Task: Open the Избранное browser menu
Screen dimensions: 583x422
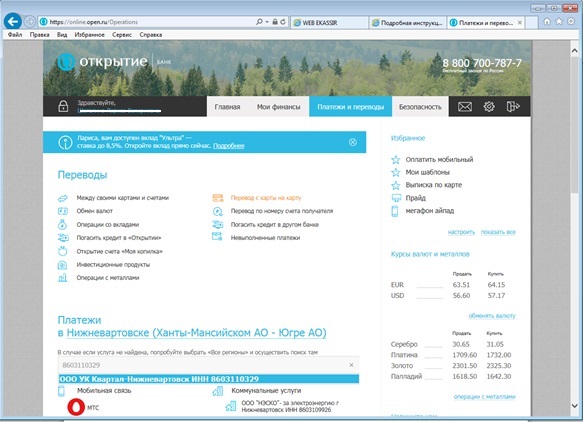Action: [x=89, y=35]
